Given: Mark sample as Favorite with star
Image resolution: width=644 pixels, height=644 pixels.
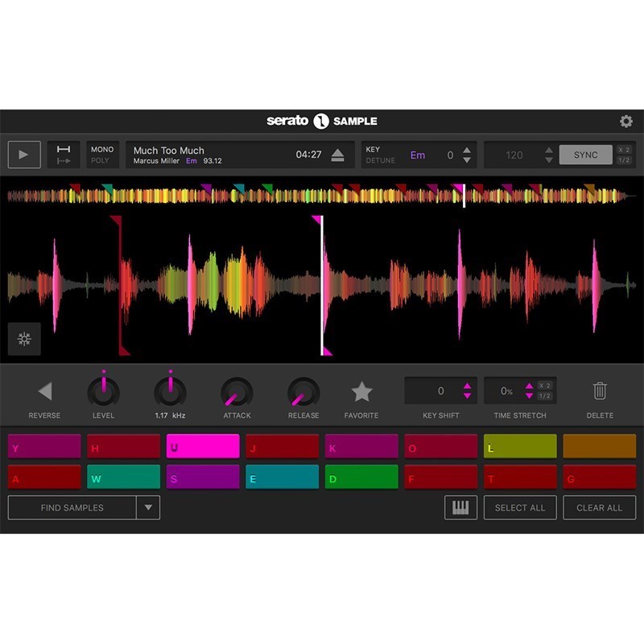Looking at the screenshot, I should coord(361,392).
